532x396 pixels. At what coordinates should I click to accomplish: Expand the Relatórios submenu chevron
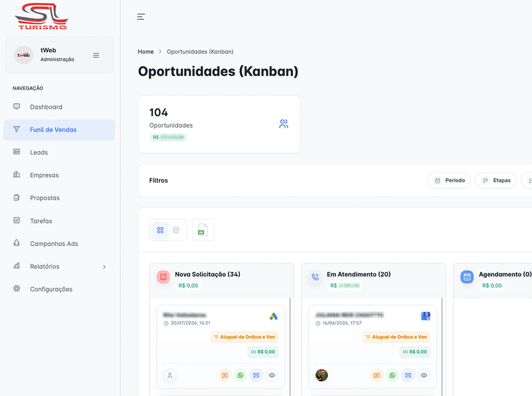pos(104,267)
